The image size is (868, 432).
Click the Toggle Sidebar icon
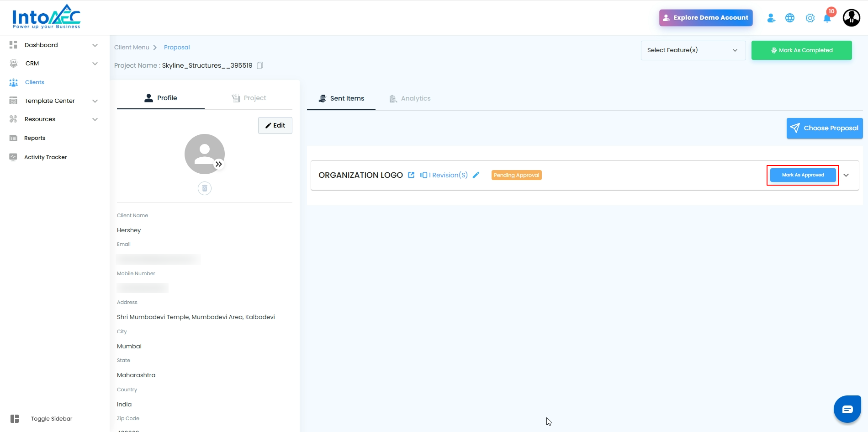15,419
